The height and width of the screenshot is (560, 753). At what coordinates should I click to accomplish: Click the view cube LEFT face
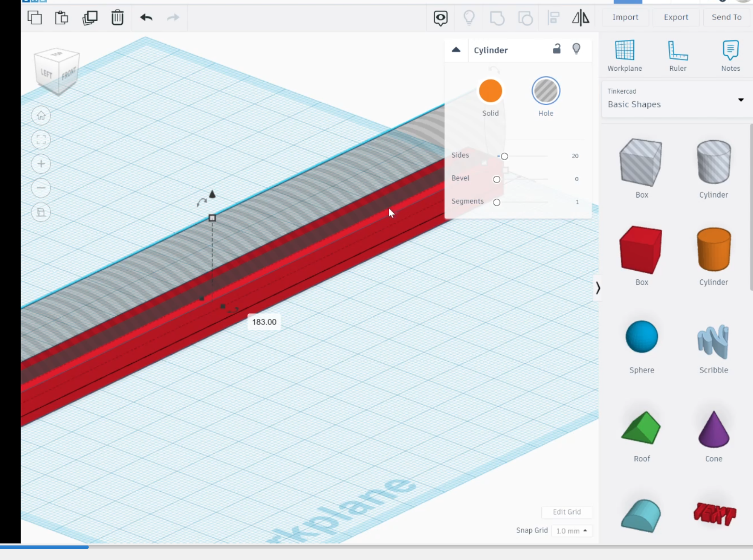(46, 74)
